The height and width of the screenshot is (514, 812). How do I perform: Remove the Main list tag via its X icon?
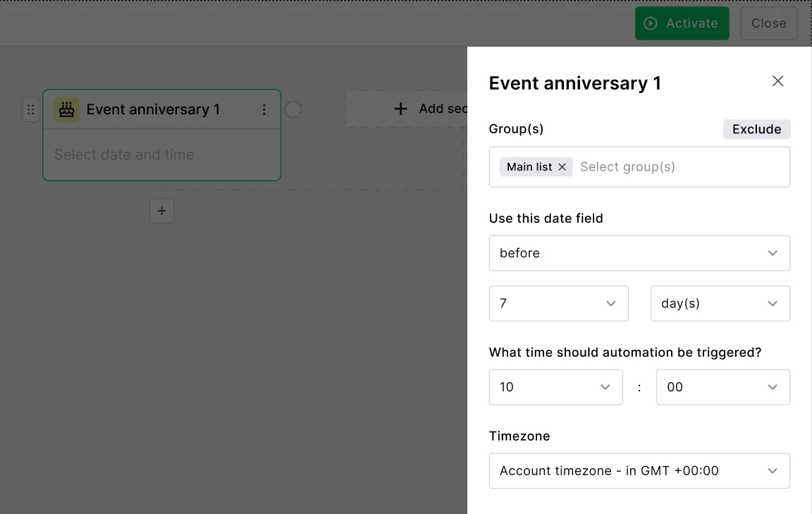click(562, 166)
